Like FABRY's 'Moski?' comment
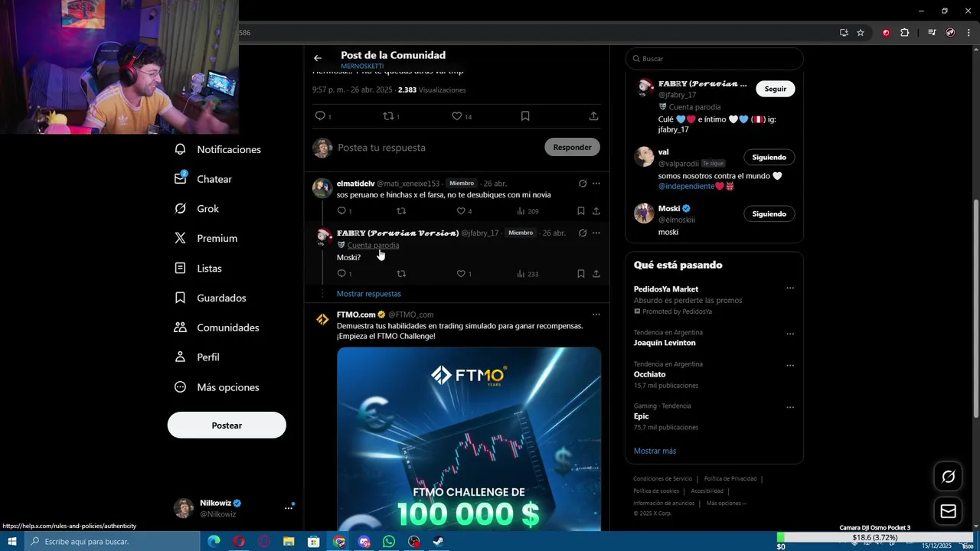The width and height of the screenshot is (980, 551). (461, 274)
